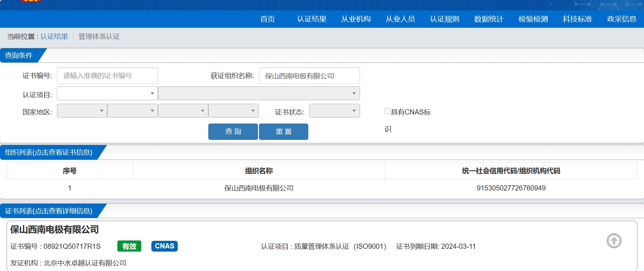The image size is (644, 271).
Task: Open the fourth 国家地区 dropdown
Action: coord(234,111)
